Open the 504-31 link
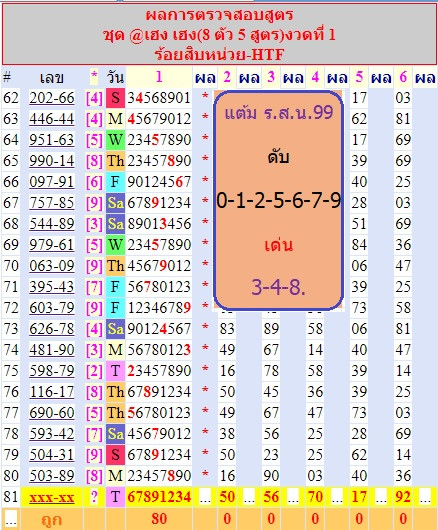 [52, 455]
